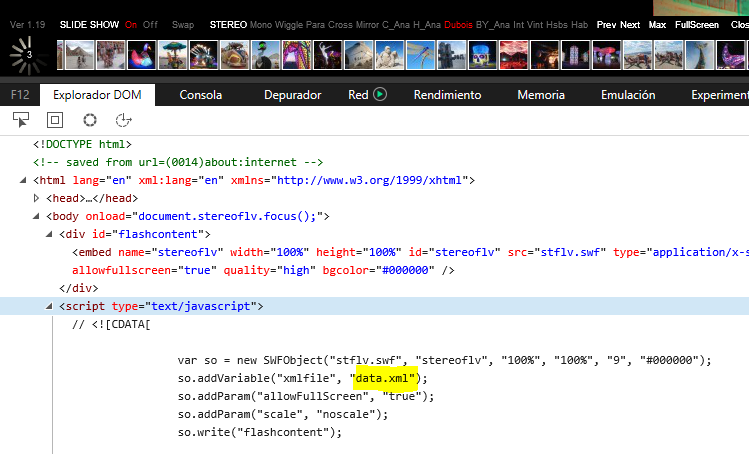
Task: Switch to Memoria tab
Action: (x=541, y=95)
